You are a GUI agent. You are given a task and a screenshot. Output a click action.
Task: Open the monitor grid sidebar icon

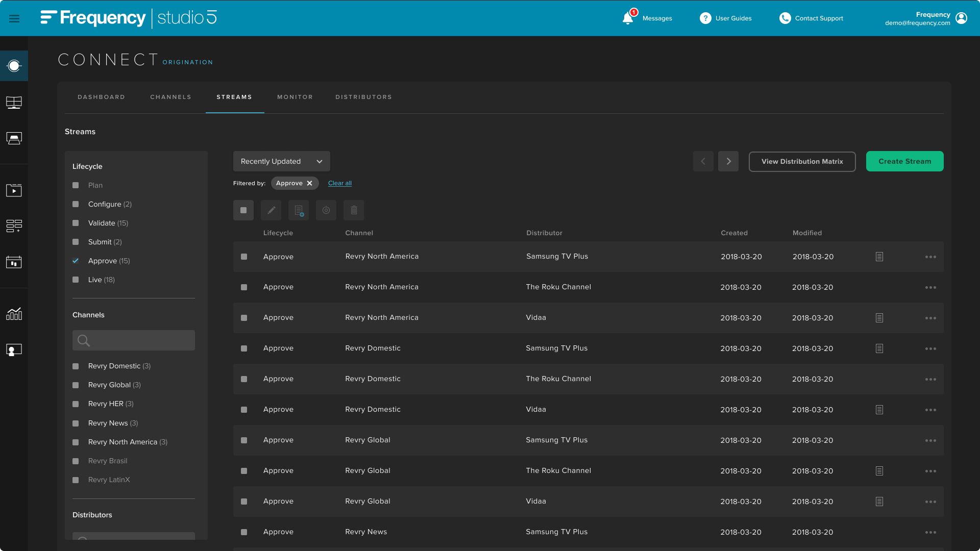pos(14,103)
